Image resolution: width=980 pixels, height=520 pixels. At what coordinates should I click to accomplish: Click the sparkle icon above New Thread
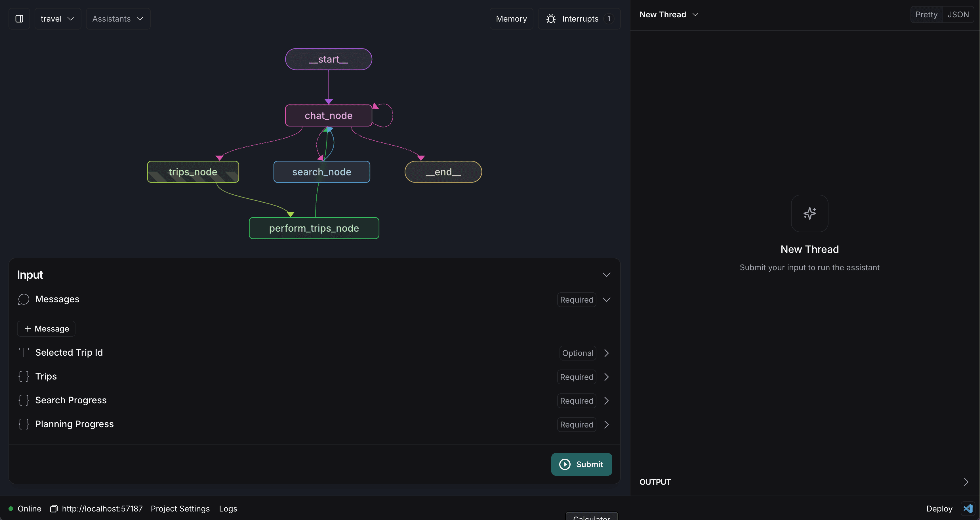coord(809,213)
